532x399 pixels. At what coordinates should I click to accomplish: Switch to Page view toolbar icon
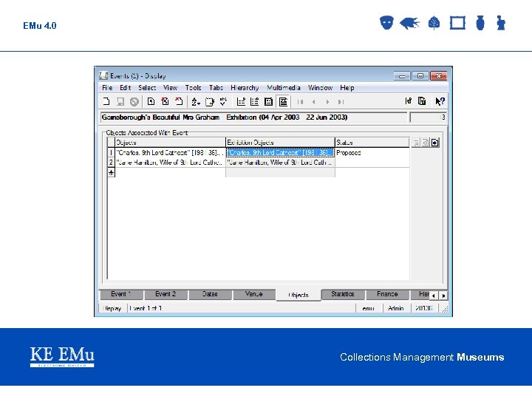pos(268,101)
